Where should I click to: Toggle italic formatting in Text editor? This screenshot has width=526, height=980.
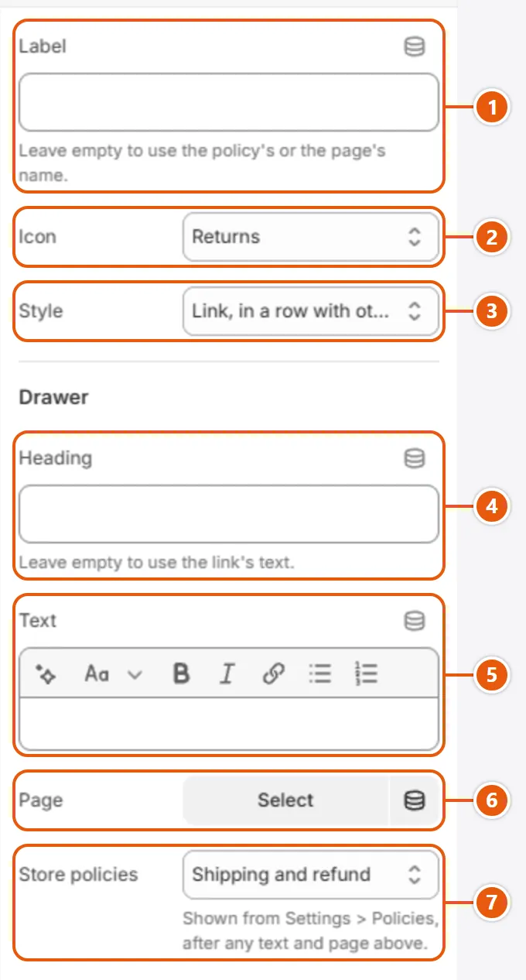coord(227,674)
